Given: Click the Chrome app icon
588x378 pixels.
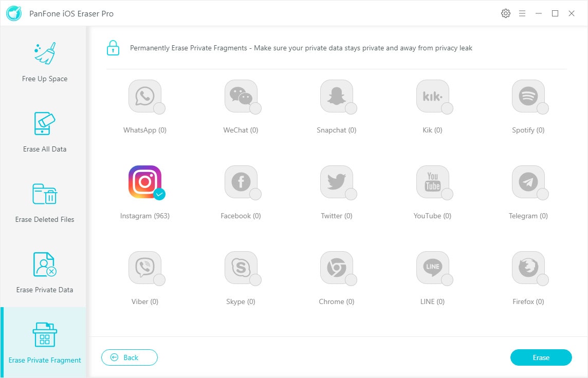Looking at the screenshot, I should (x=336, y=268).
